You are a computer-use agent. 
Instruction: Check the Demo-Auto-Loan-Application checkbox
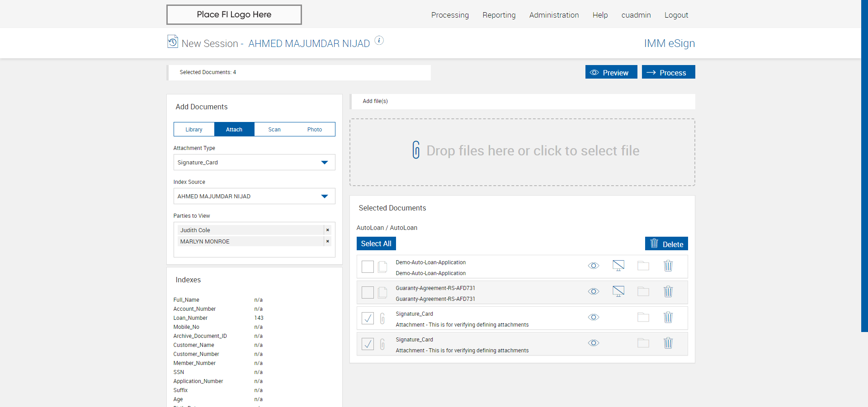368,267
